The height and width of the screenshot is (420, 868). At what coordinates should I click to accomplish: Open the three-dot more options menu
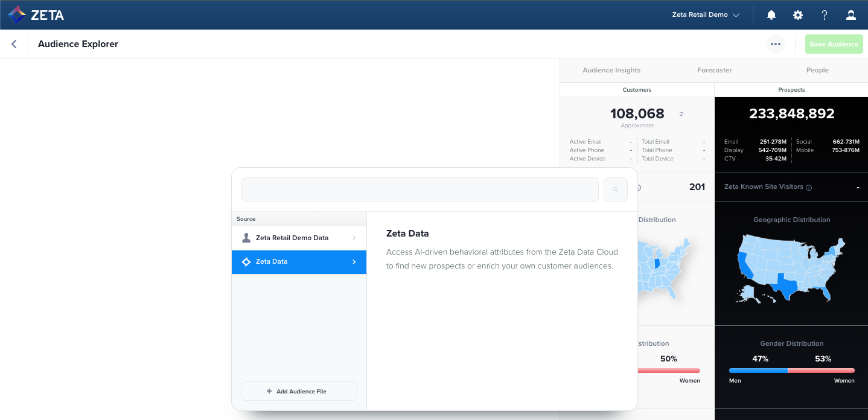coord(776,44)
